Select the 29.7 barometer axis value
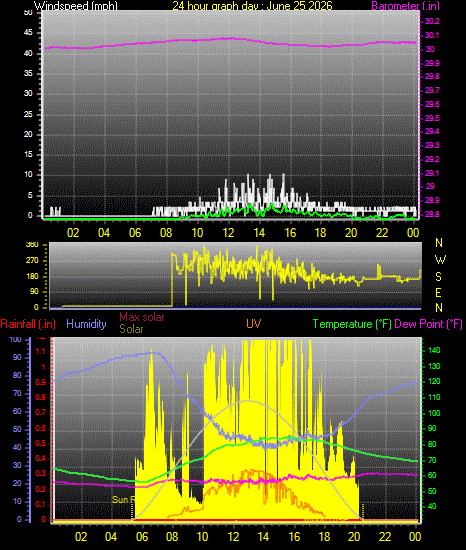Screen dimensions: 466x550 pyautogui.click(x=432, y=90)
